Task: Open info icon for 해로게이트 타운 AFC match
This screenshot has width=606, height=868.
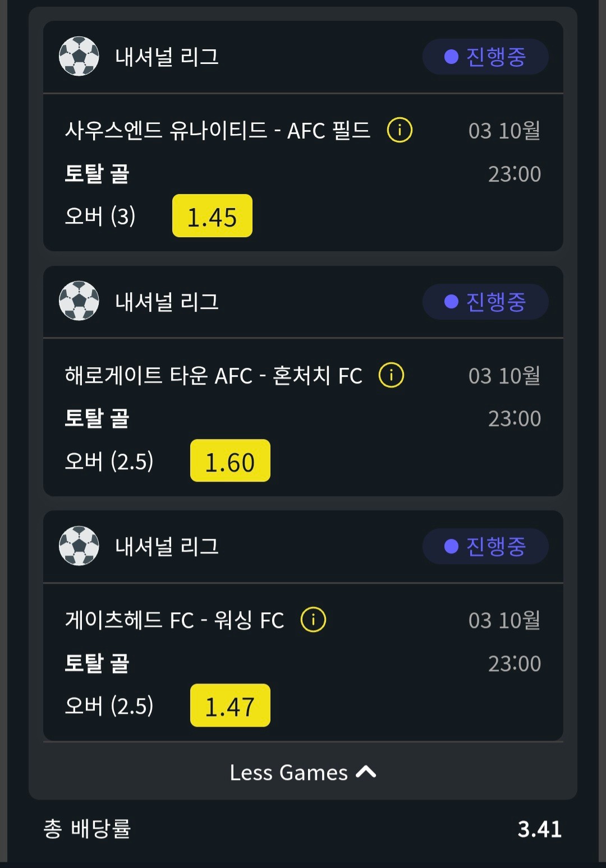Action: click(x=392, y=375)
